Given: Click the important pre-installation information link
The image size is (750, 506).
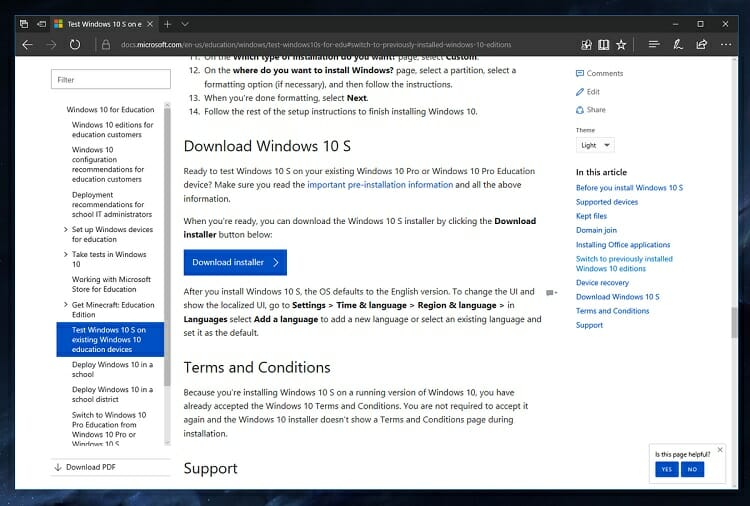Looking at the screenshot, I should (380, 185).
